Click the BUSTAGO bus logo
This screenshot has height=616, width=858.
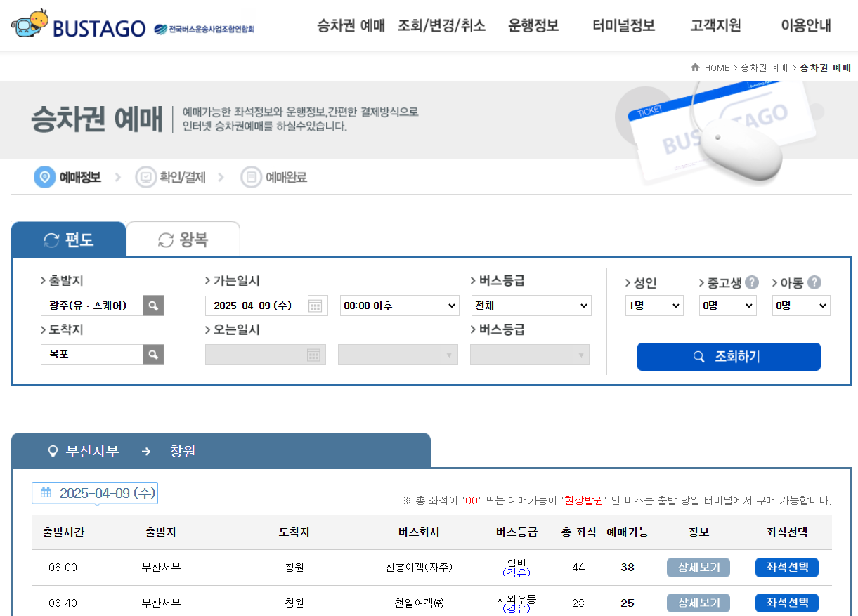[77, 25]
